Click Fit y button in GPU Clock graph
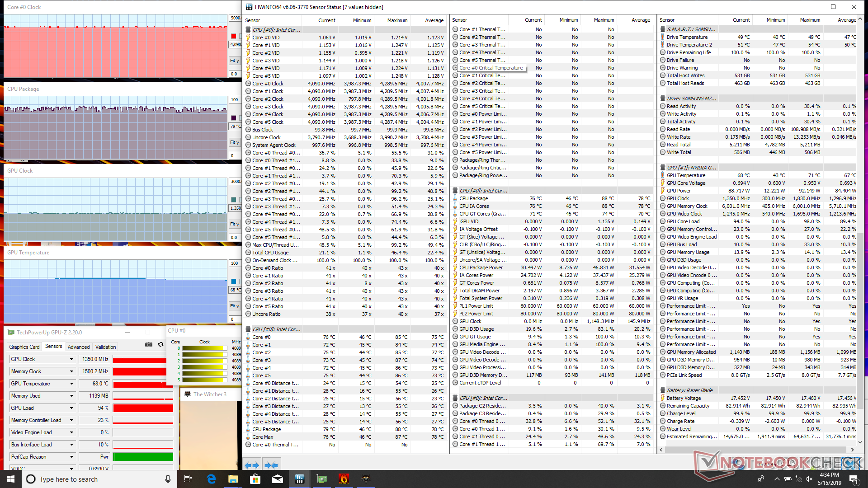868x488 pixels. (235, 224)
